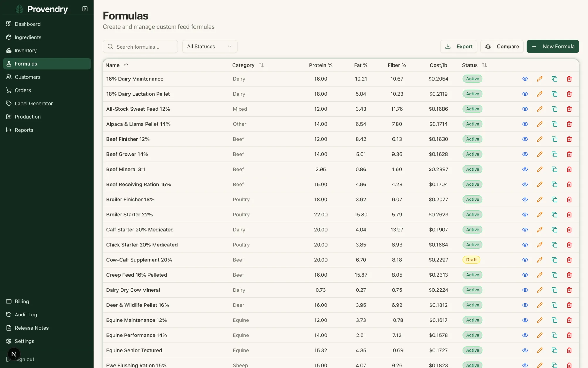Image resolution: width=588 pixels, height=368 pixels.
Task: Duplicate Equine Senior Textured formula
Action: (554, 350)
